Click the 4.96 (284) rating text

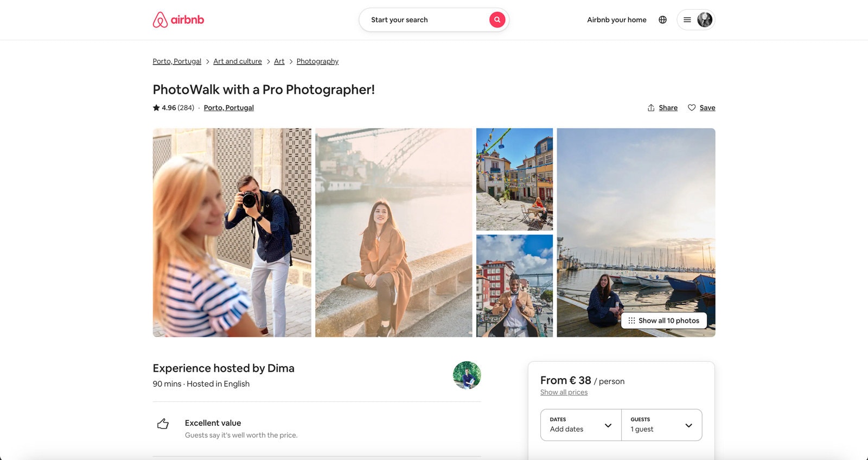(x=178, y=107)
